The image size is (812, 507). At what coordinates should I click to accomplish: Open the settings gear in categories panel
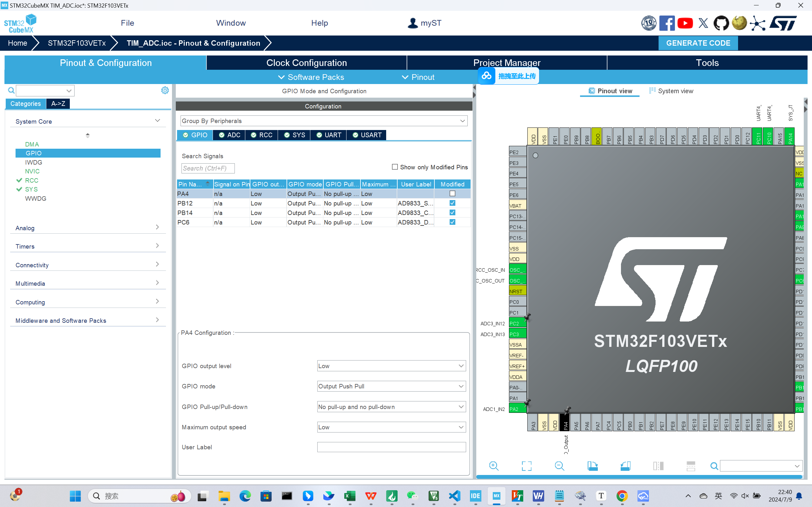[165, 90]
